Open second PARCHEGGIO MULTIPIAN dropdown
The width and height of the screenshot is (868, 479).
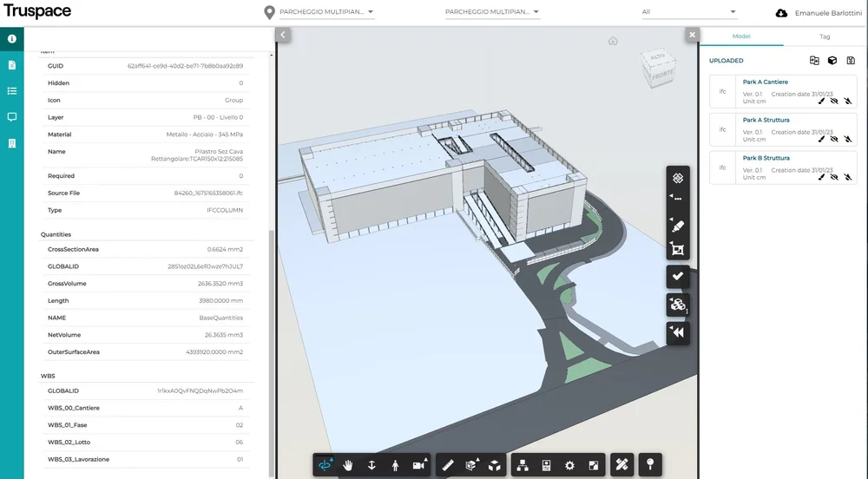492,11
